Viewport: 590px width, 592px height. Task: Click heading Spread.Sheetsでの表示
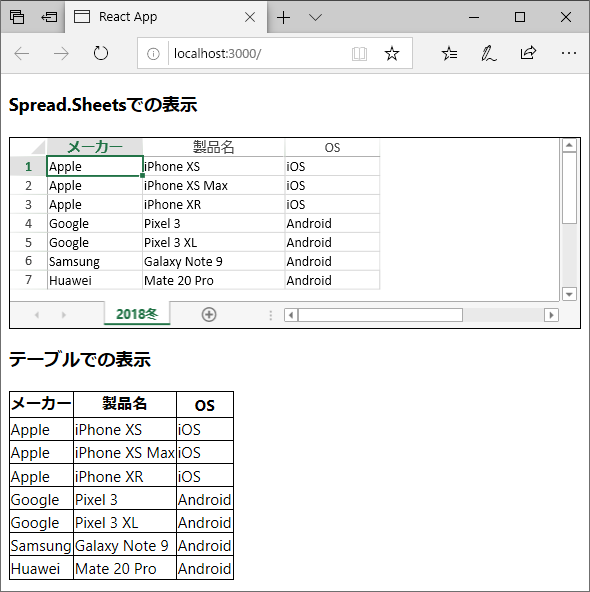click(103, 105)
